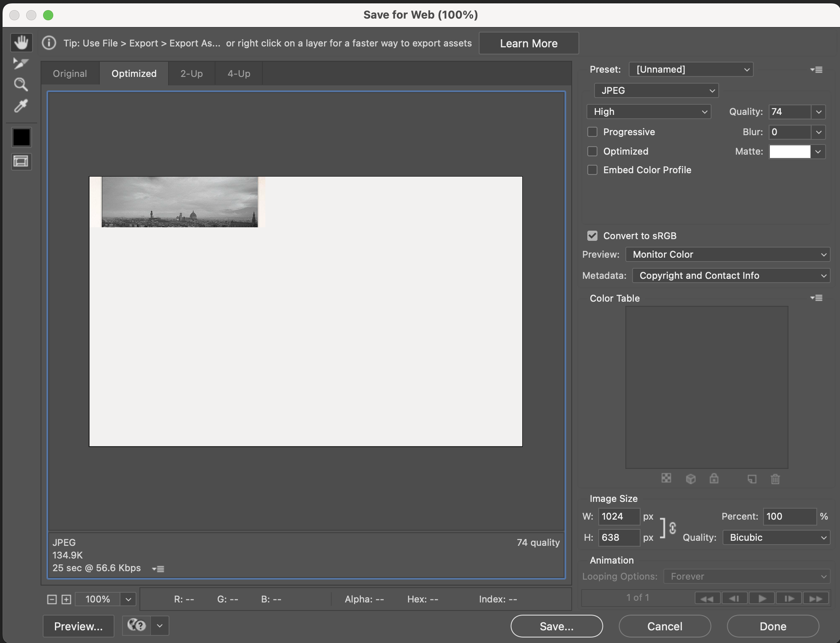840x643 pixels.
Task: Click the Learn More button
Action: pos(528,43)
